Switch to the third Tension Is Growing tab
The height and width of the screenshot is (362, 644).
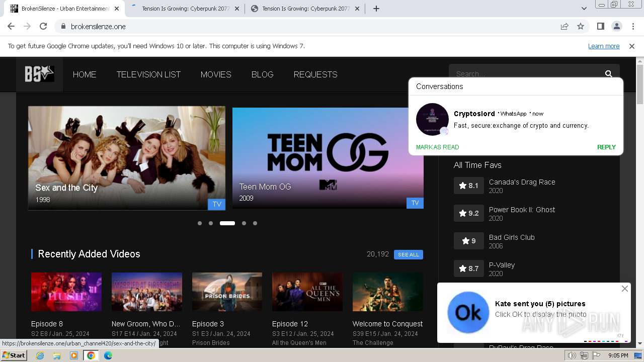point(306,9)
